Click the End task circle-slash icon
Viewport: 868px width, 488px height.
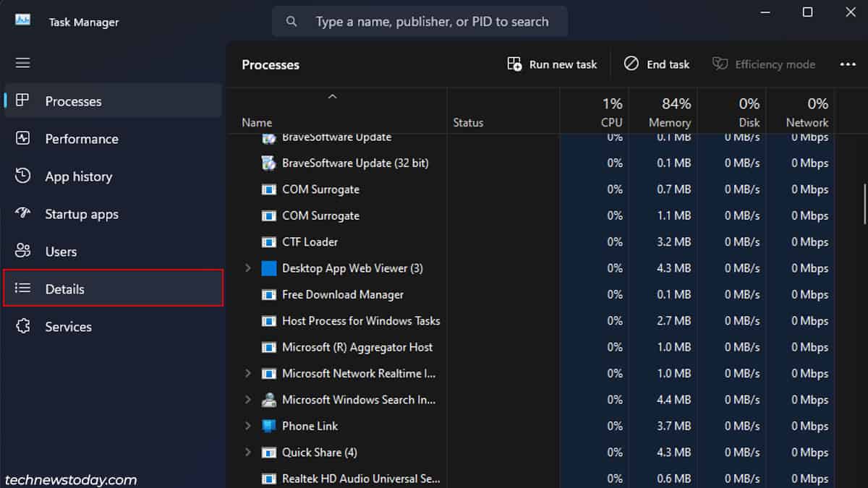[631, 64]
